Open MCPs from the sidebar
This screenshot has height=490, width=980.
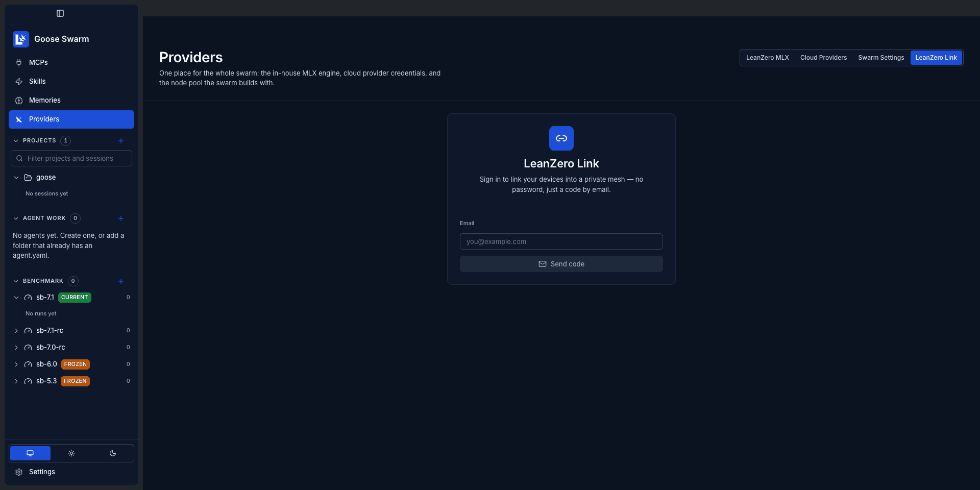pos(71,63)
